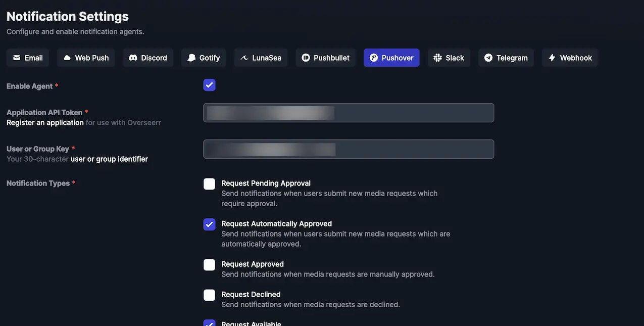
Task: Click the Gotify mascot icon
Action: click(x=191, y=58)
